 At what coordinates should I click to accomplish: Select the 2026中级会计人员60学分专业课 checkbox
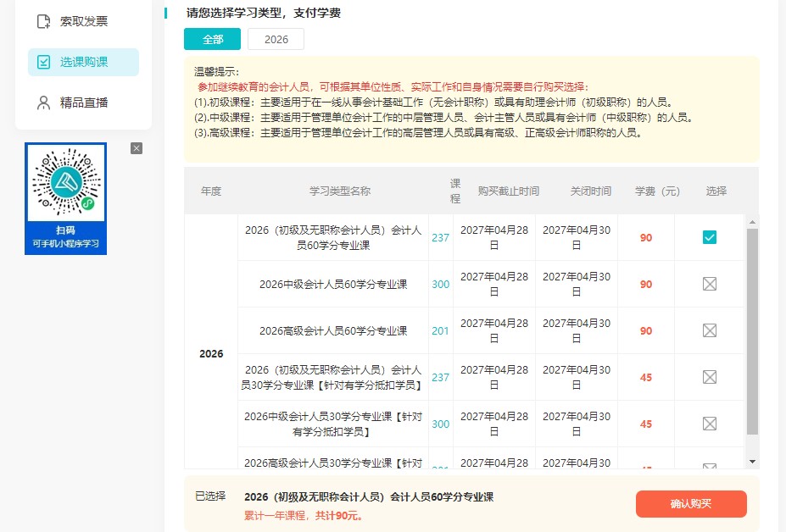[710, 284]
